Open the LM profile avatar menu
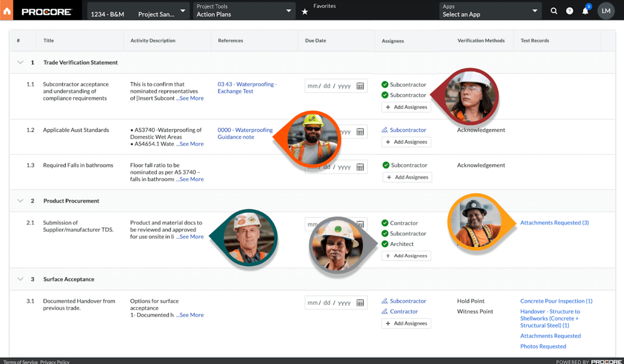This screenshot has height=364, width=624. pyautogui.click(x=606, y=11)
